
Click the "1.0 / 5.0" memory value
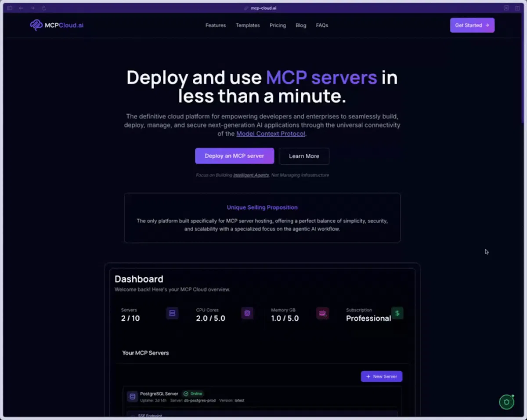tap(285, 318)
